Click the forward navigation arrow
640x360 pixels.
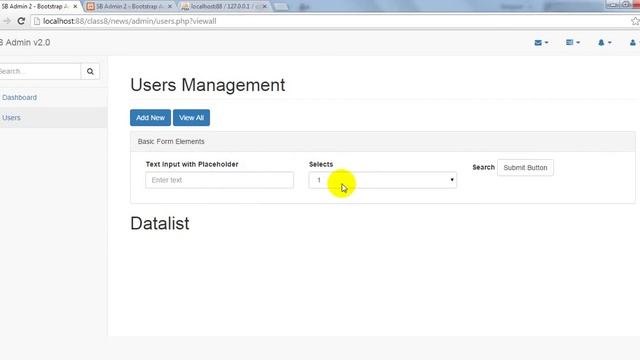pos(7,21)
